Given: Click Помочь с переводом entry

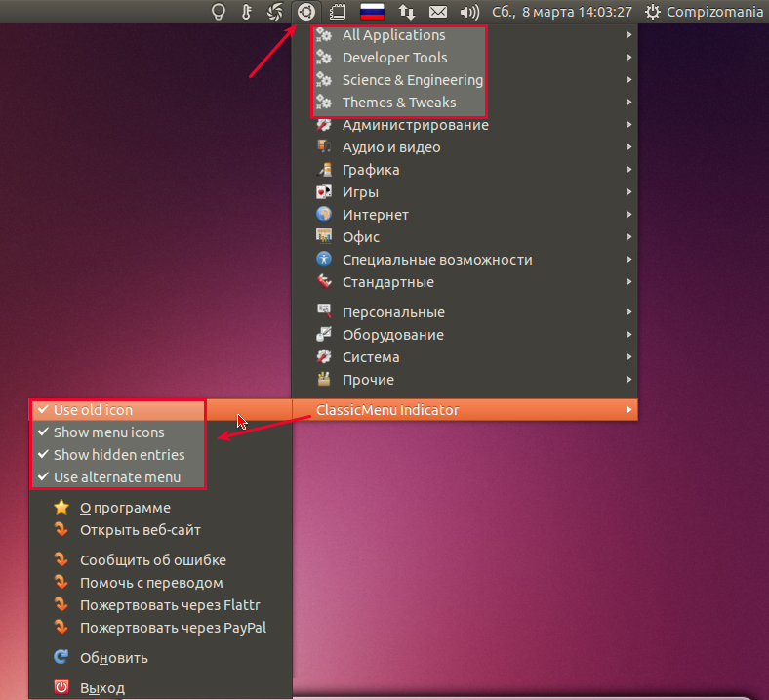Looking at the screenshot, I should click(161, 582).
